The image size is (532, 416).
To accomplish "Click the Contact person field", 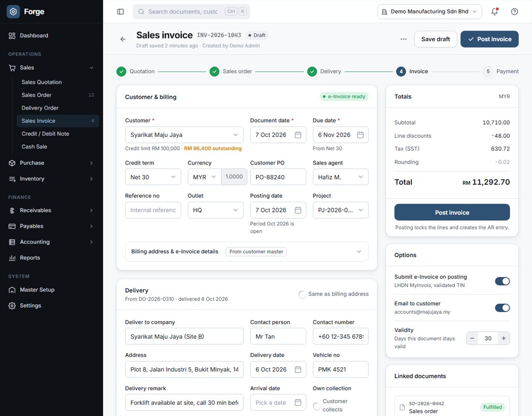I will click(278, 336).
